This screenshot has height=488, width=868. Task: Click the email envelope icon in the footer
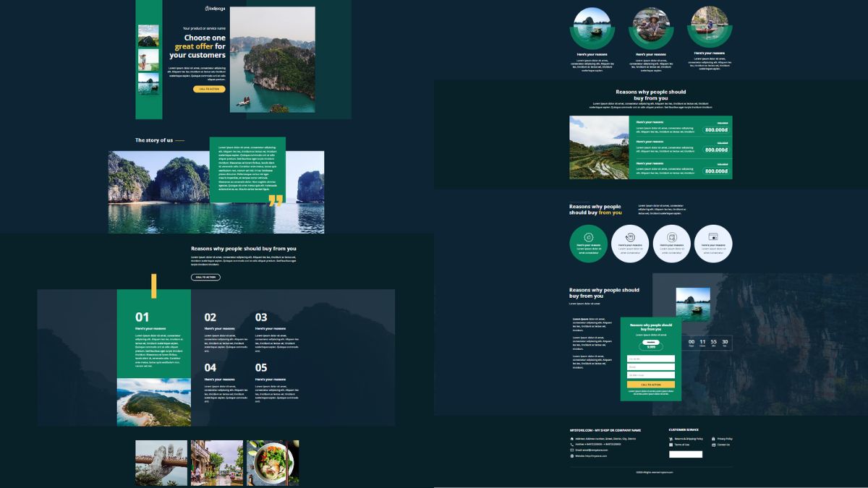pos(572,450)
